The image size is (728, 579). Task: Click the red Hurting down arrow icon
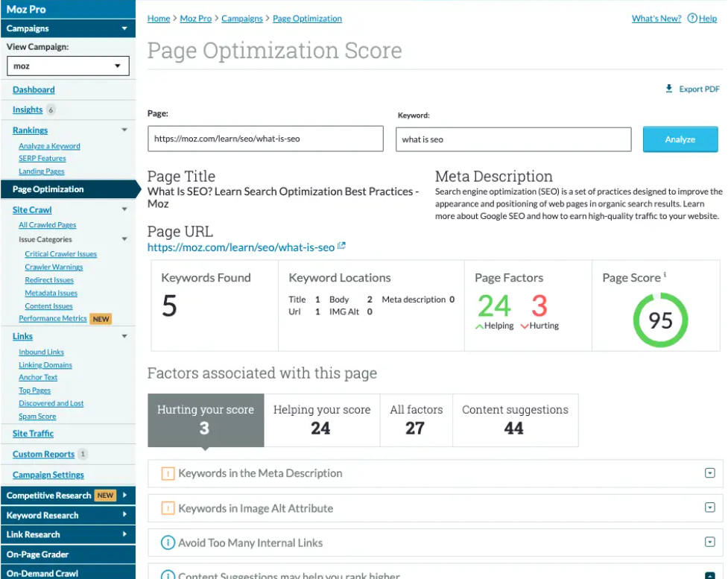coord(525,326)
